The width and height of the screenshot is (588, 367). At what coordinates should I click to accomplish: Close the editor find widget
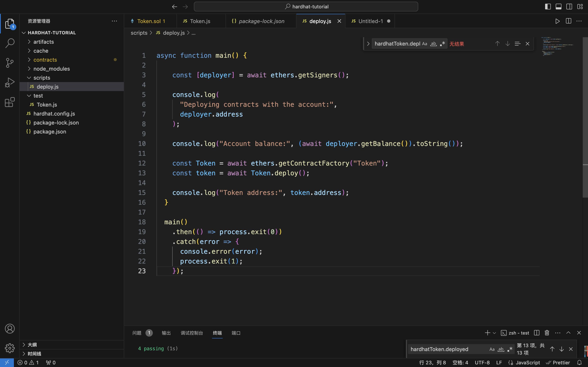click(528, 44)
